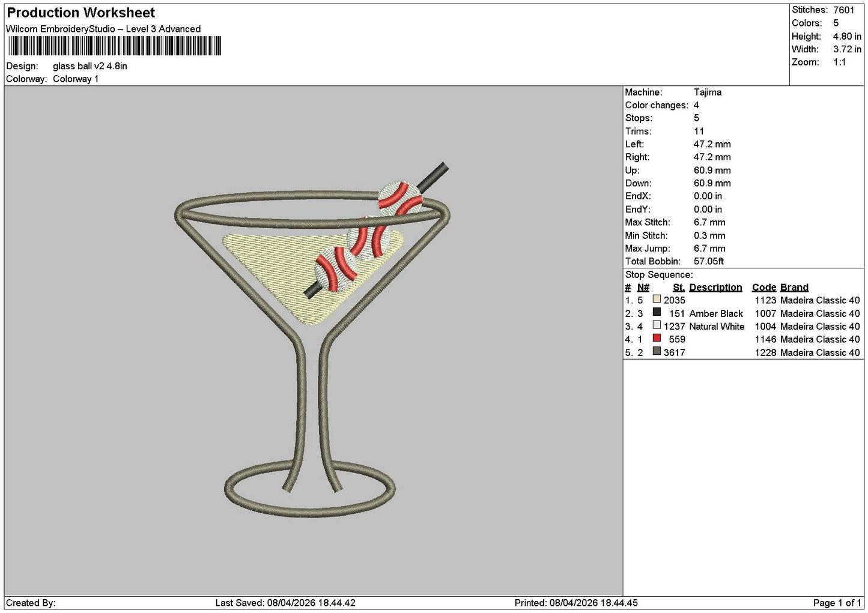
Task: Click the Machine value 'Tajima'
Action: click(x=708, y=92)
